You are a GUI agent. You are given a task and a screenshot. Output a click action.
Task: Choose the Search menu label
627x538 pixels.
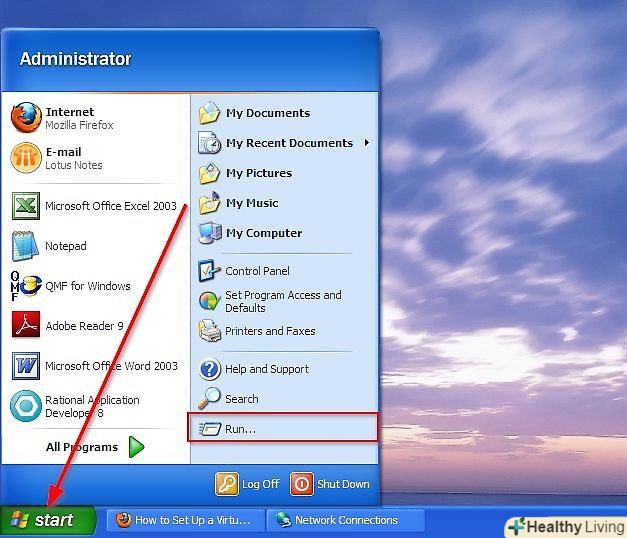(242, 399)
